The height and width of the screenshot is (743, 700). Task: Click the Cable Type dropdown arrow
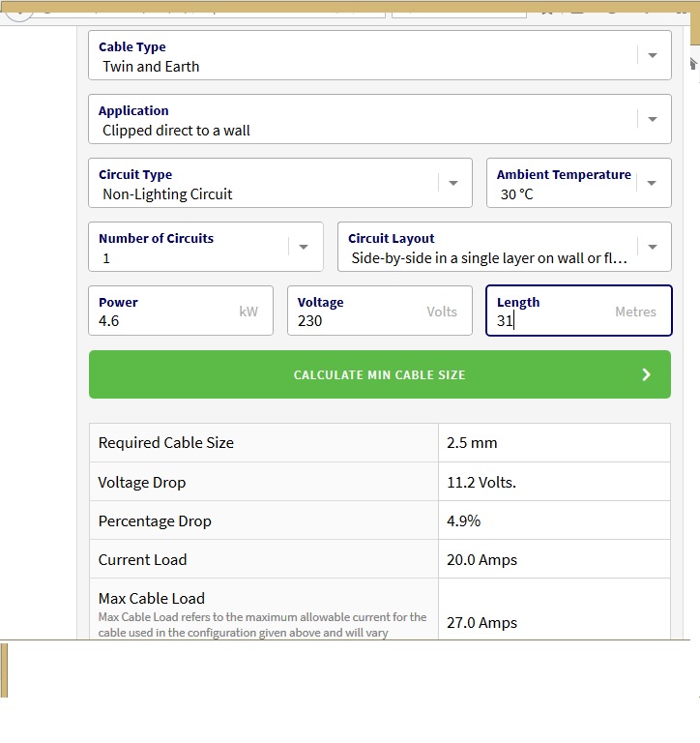tap(653, 55)
